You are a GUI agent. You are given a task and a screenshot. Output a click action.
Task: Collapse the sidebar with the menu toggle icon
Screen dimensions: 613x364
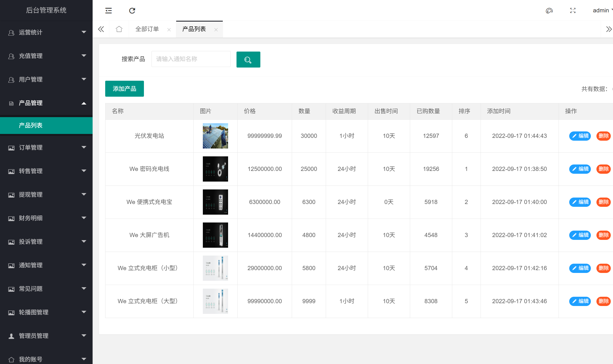click(109, 11)
